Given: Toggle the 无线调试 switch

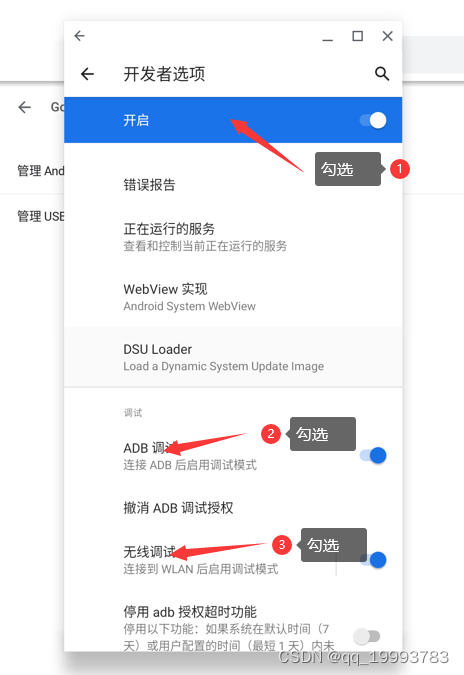Looking at the screenshot, I should (373, 560).
